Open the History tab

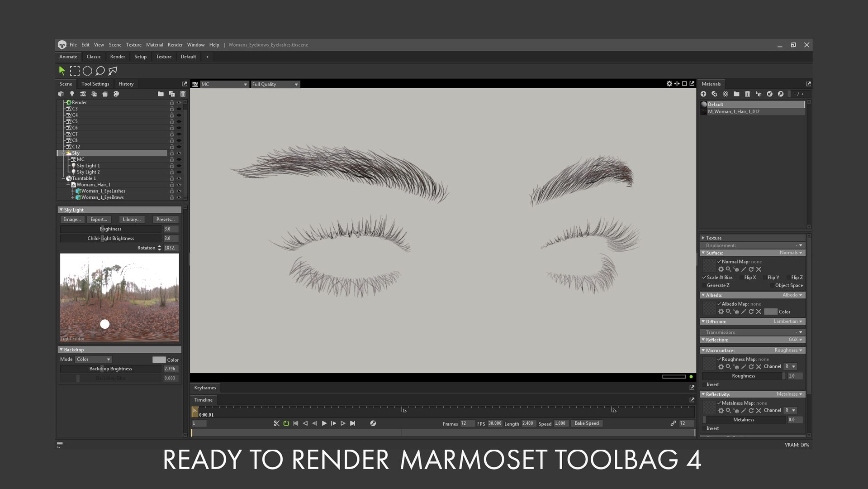tap(126, 84)
